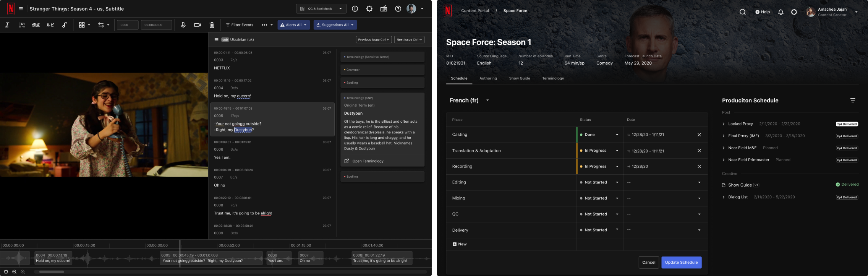This screenshot has width=868, height=276.
Task: Open the Alerts All dropdown
Action: [x=293, y=25]
